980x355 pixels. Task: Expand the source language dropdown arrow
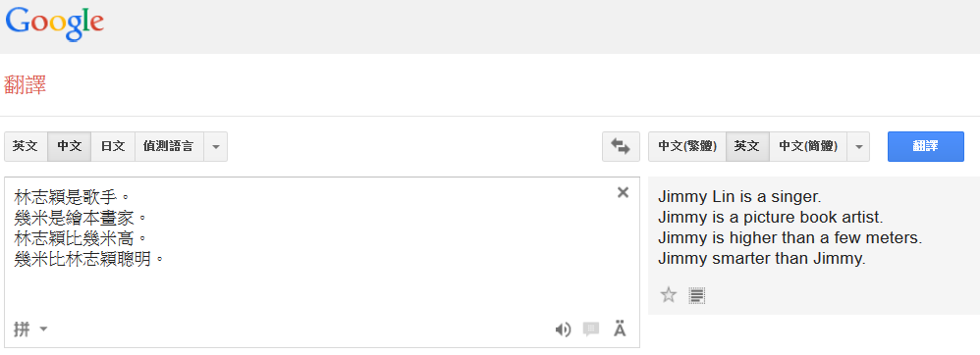[216, 147]
